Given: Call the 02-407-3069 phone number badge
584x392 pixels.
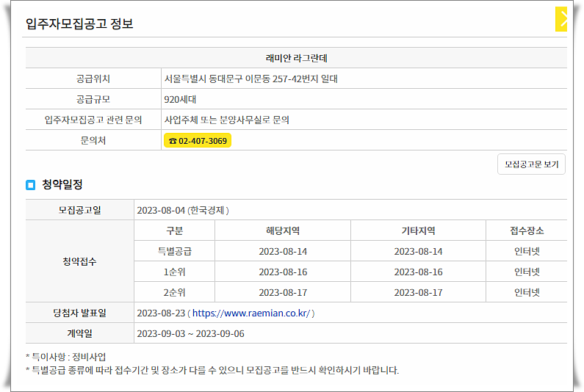Looking at the screenshot, I should click(198, 141).
